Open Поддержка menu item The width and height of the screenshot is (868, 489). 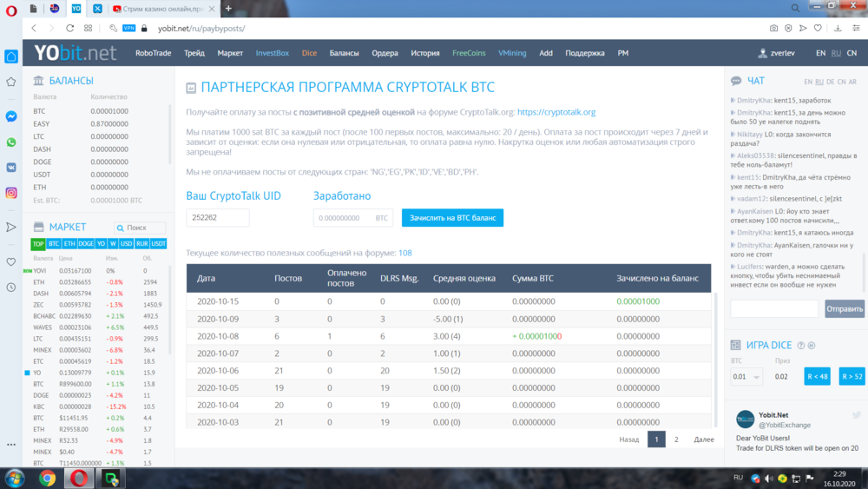584,53
